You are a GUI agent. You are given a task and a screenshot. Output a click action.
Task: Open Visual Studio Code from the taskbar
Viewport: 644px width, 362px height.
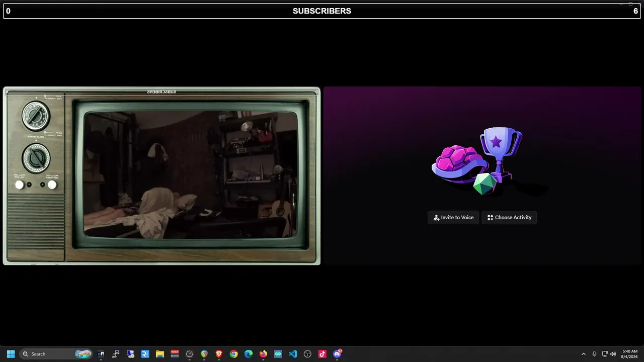coord(293,354)
